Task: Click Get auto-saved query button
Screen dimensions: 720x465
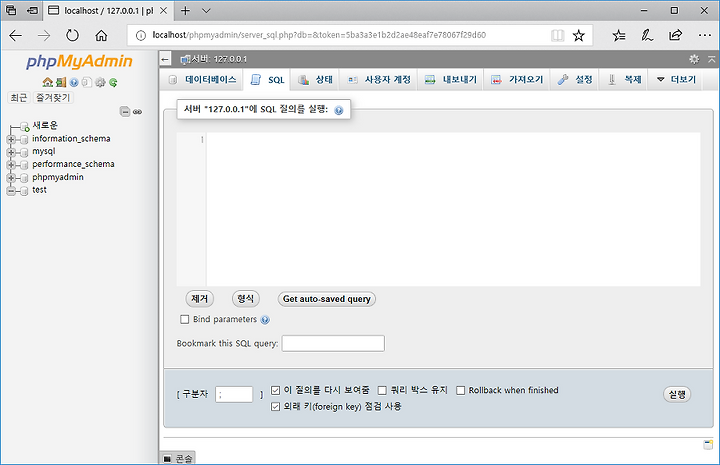Action: tap(326, 299)
